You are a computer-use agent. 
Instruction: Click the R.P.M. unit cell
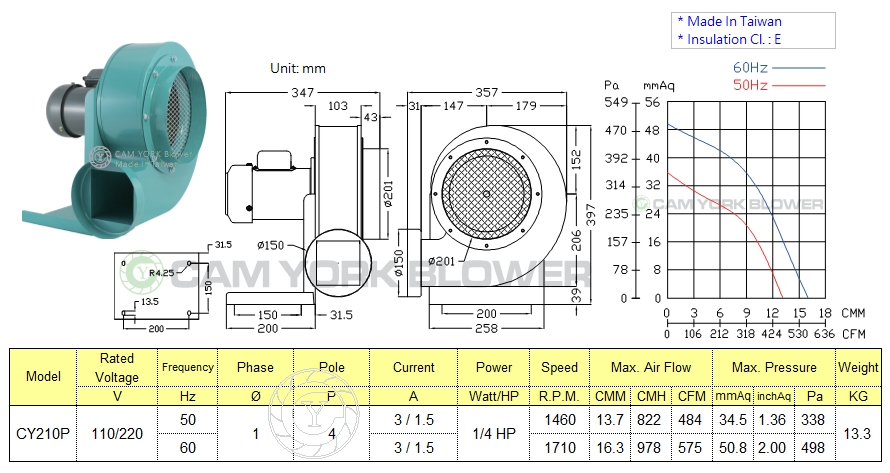(559, 396)
